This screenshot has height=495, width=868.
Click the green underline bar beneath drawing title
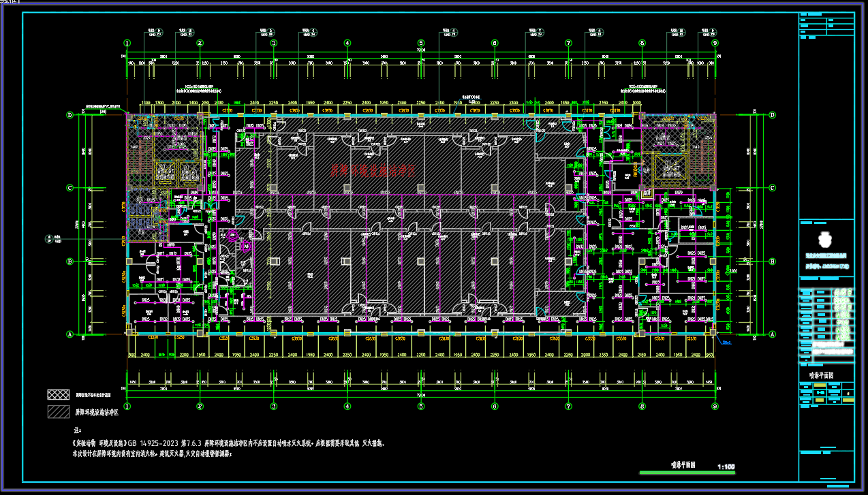tap(687, 473)
